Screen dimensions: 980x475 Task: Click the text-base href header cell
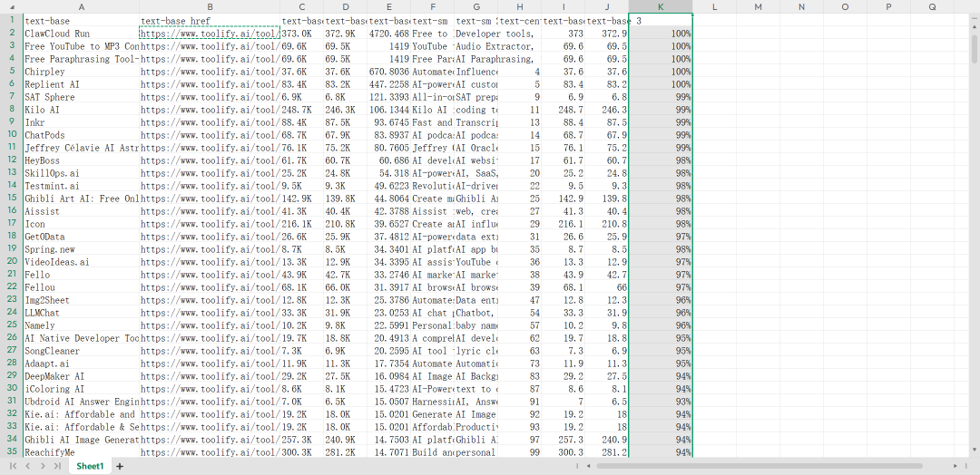point(210,21)
